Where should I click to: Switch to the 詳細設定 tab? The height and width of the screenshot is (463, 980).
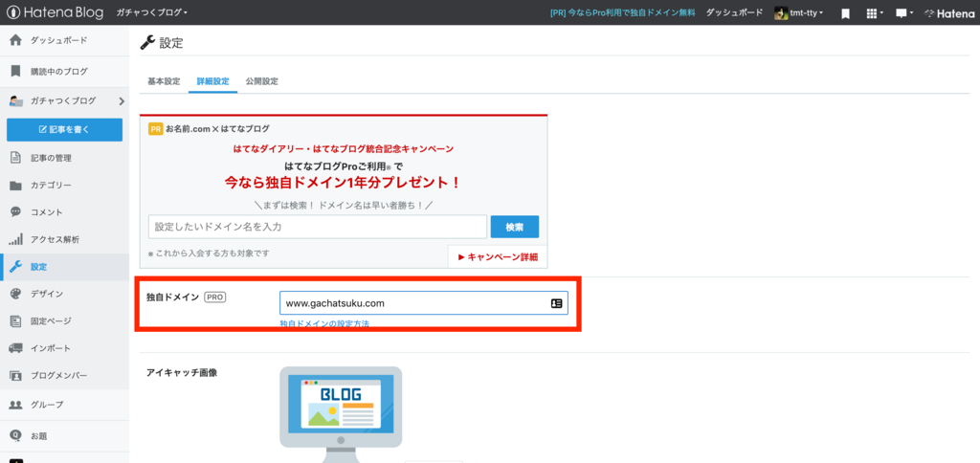(x=213, y=81)
